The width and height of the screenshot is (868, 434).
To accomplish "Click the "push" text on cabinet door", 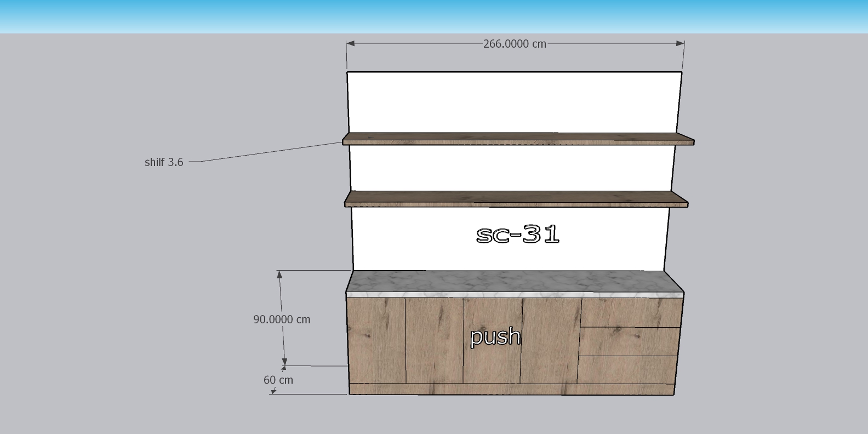I will point(495,336).
